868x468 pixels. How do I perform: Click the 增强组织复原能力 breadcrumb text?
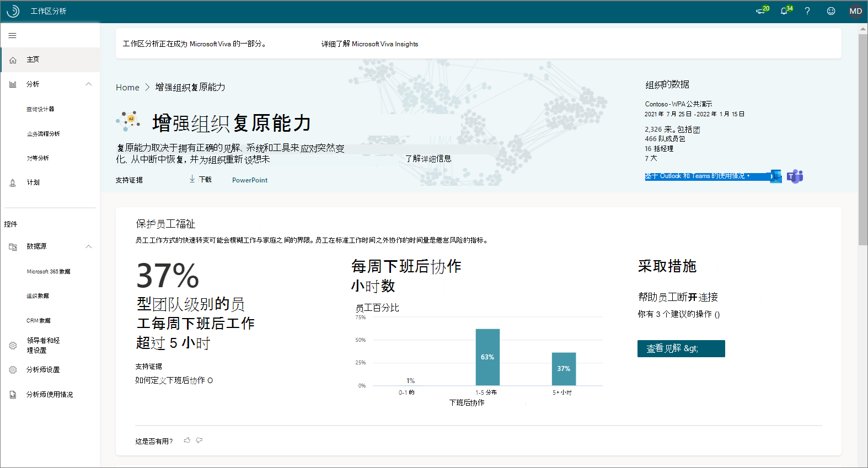190,87
